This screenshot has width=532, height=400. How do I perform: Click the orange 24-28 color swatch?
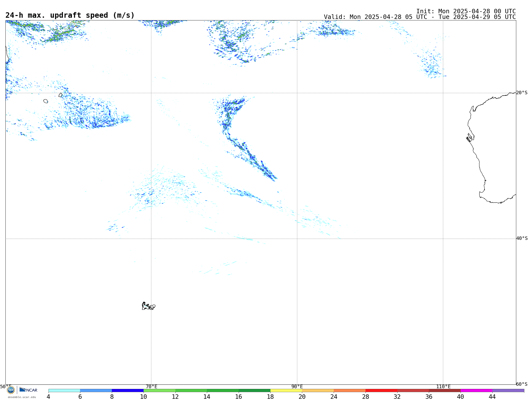pyautogui.click(x=350, y=390)
